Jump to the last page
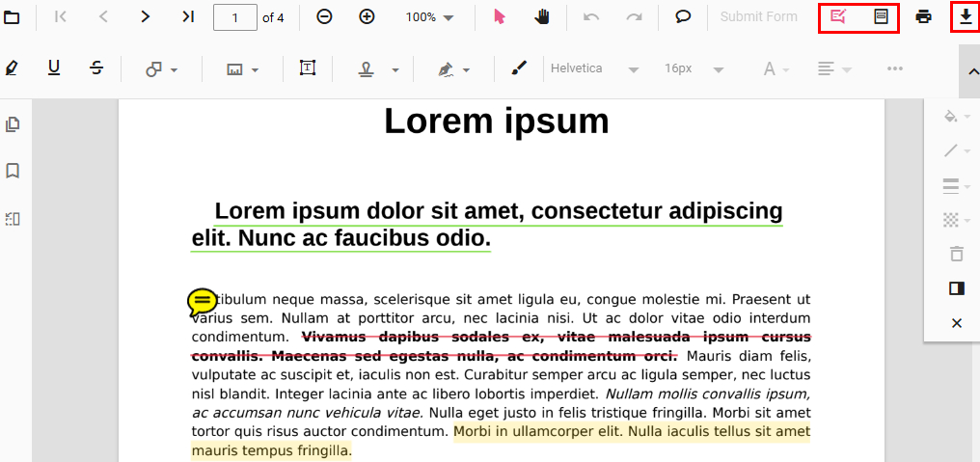The width and height of the screenshot is (980, 462). tap(188, 17)
